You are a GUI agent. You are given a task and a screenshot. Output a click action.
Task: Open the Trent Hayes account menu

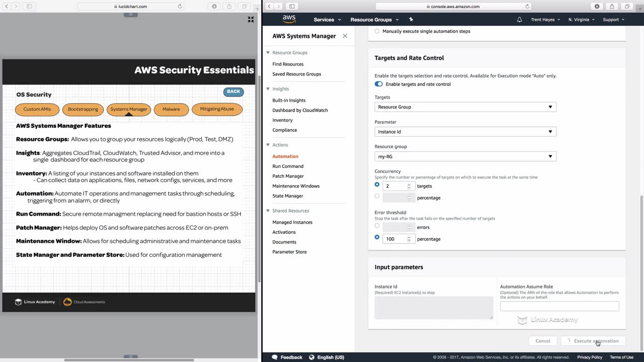[x=545, y=20]
